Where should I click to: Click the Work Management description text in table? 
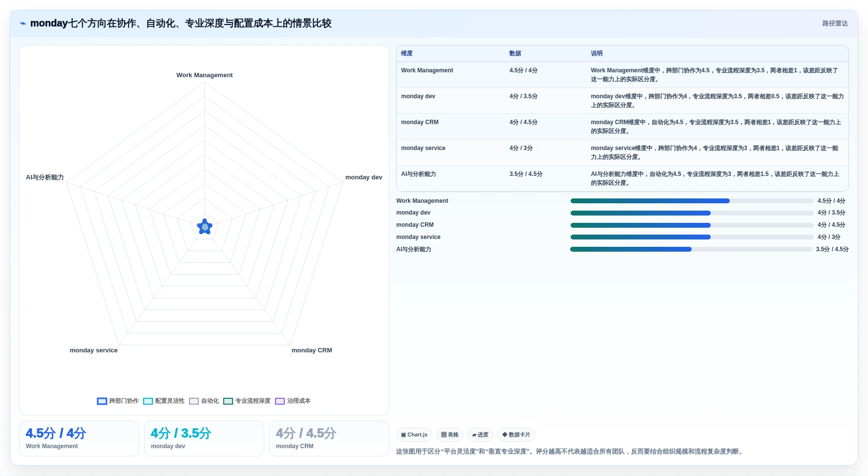pyautogui.click(x=715, y=75)
